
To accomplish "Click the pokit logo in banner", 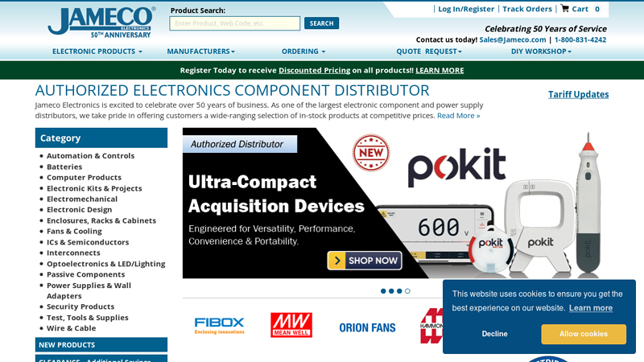I will point(456,167).
